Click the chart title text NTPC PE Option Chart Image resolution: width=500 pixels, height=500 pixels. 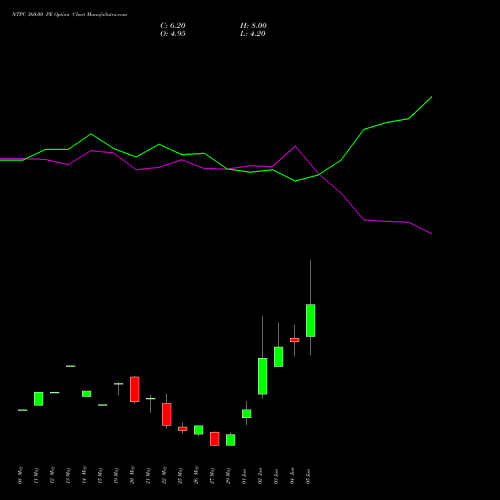pos(69,15)
